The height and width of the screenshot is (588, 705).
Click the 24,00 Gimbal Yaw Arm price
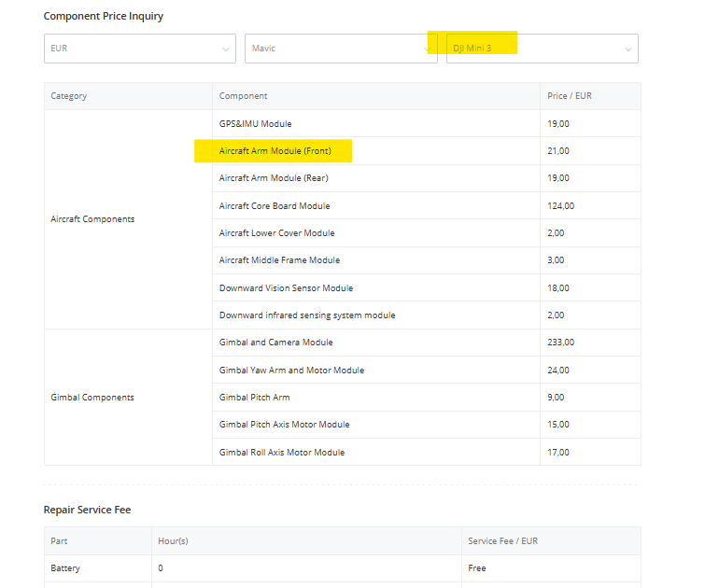(558, 370)
